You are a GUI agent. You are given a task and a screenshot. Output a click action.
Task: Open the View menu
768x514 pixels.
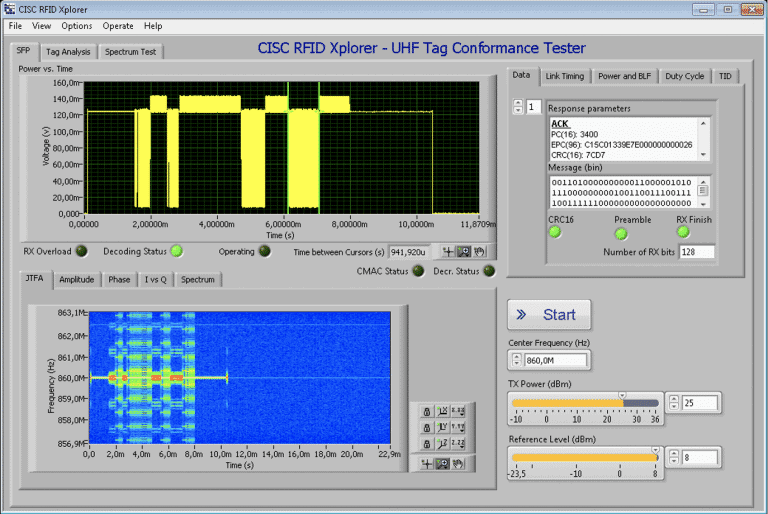tap(42, 26)
